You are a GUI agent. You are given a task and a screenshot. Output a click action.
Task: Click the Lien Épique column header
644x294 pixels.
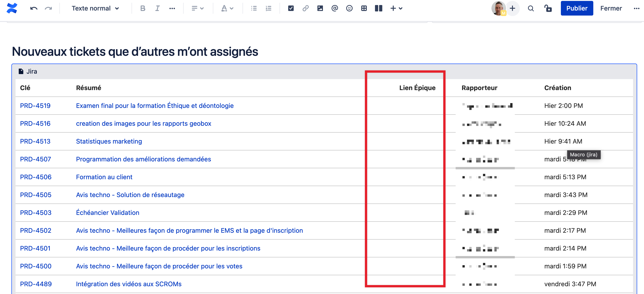[x=417, y=88]
